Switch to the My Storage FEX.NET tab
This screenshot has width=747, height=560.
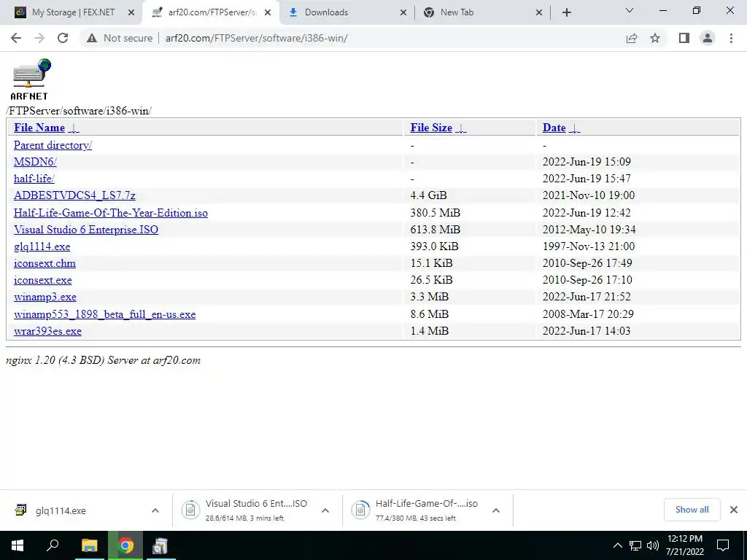72,12
